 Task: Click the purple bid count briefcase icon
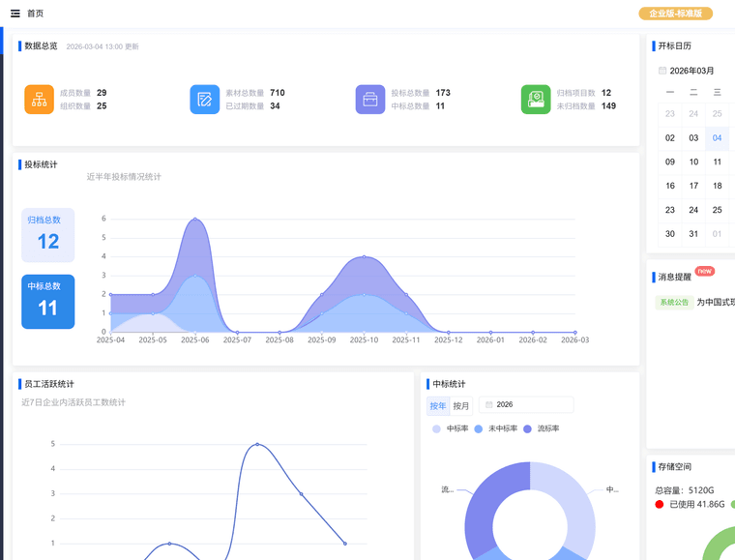pyautogui.click(x=369, y=100)
